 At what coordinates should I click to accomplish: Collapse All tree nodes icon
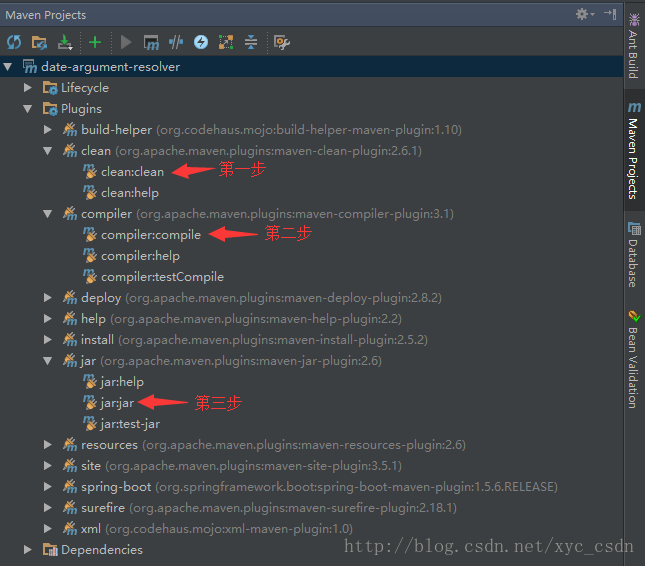pyautogui.click(x=251, y=42)
